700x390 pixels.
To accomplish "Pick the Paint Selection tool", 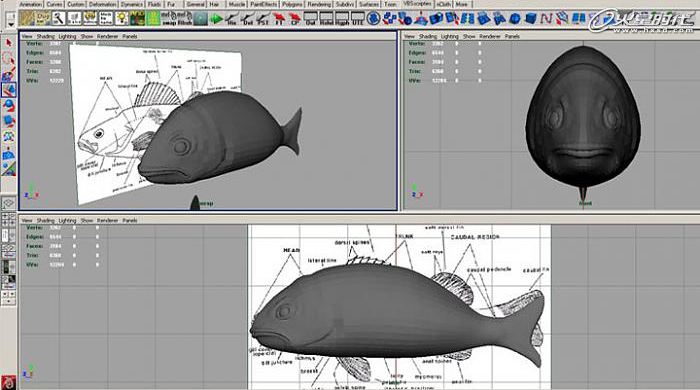I will (8, 74).
